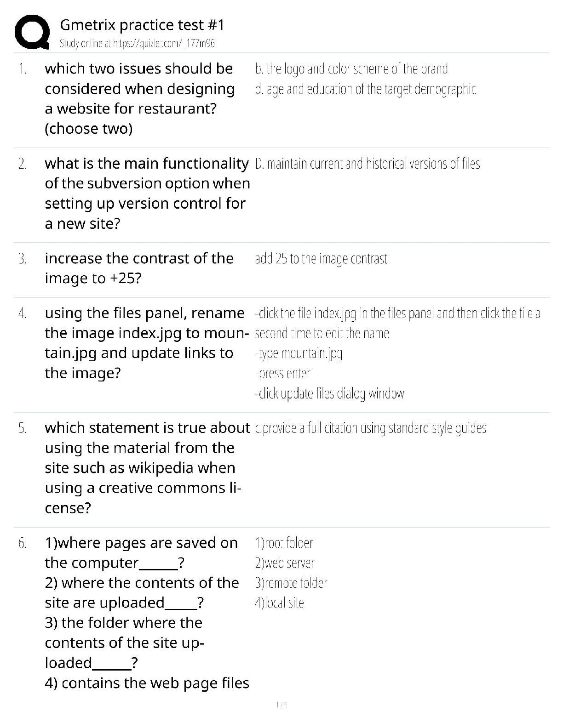
Task: Click the Gmetrix practice test #1 title
Action: click(142, 25)
